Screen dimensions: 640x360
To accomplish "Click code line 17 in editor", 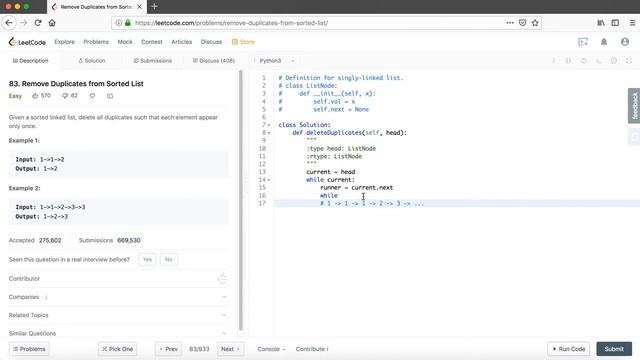I will (x=456, y=203).
